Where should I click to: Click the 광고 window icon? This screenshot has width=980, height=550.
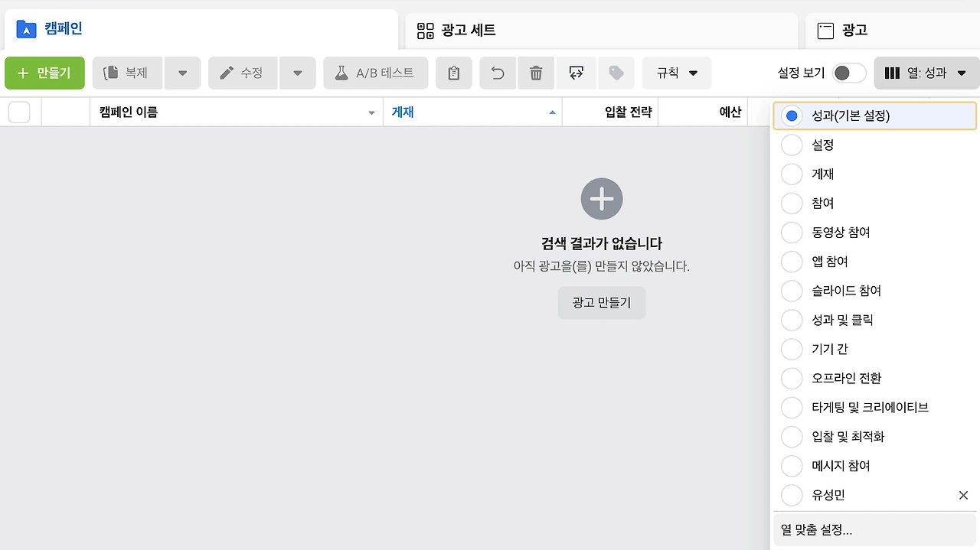click(825, 31)
